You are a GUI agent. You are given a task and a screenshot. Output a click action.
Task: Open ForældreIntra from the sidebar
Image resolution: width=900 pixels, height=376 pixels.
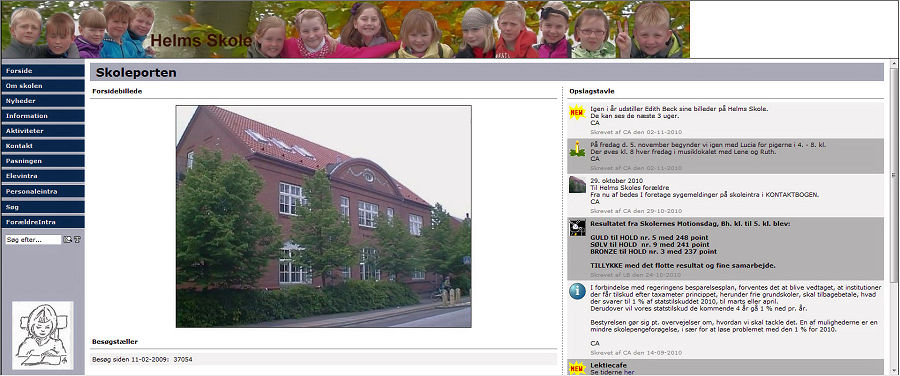point(43,222)
